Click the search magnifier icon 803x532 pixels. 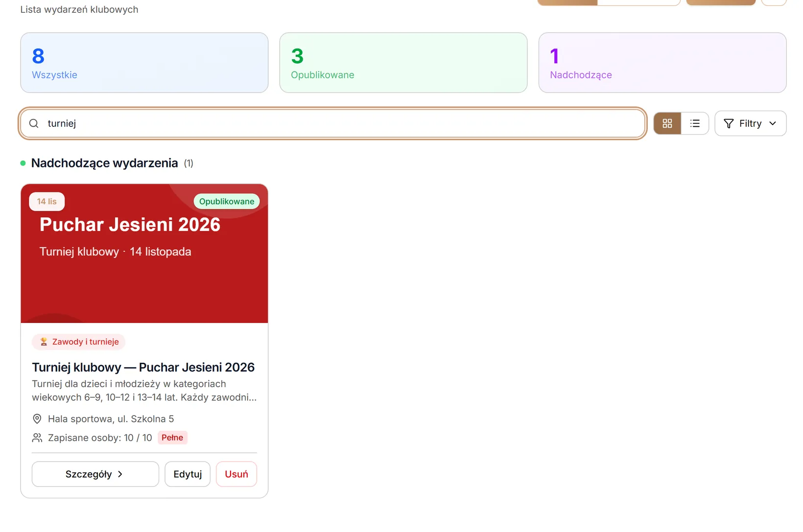34,123
